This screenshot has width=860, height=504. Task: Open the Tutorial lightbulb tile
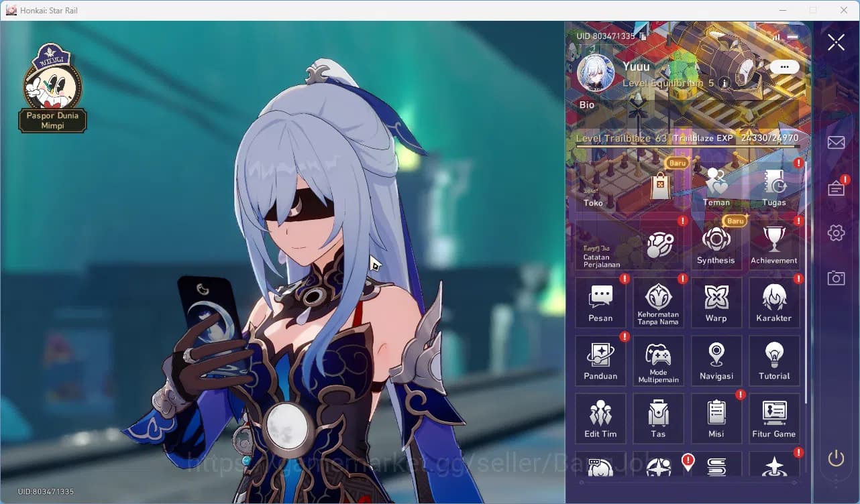[774, 361]
